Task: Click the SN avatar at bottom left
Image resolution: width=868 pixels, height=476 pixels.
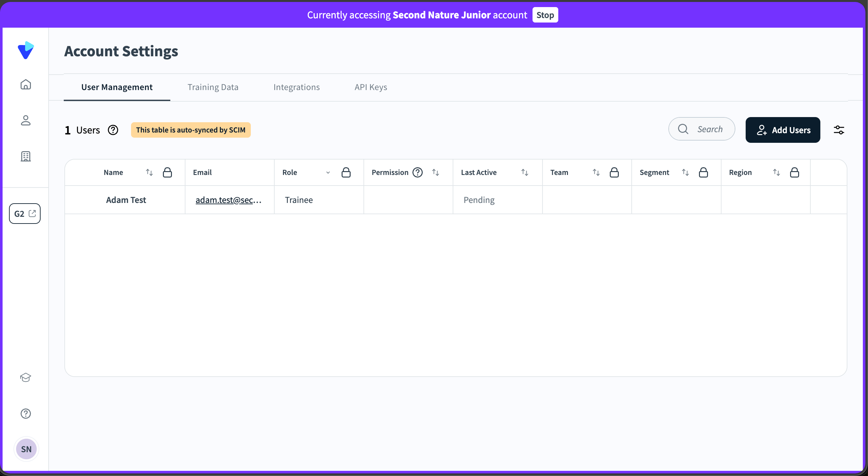Action: click(26, 449)
